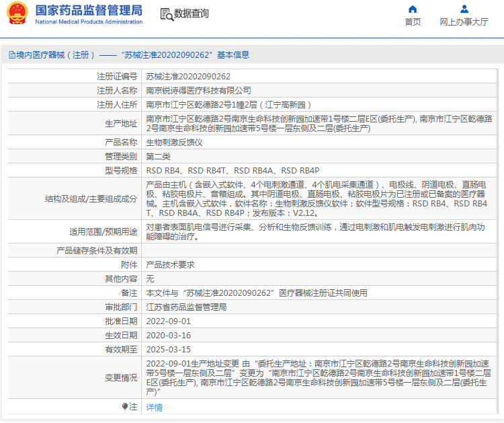The height and width of the screenshot is (423, 504).
Task: Click the home house icon
Action: coord(413,9)
